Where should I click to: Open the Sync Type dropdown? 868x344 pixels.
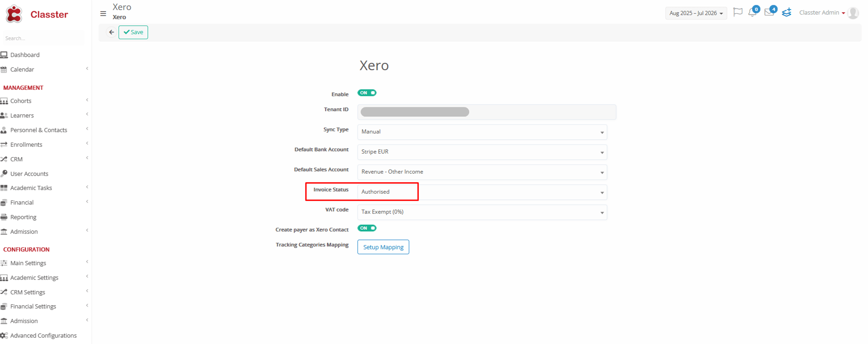pos(482,132)
